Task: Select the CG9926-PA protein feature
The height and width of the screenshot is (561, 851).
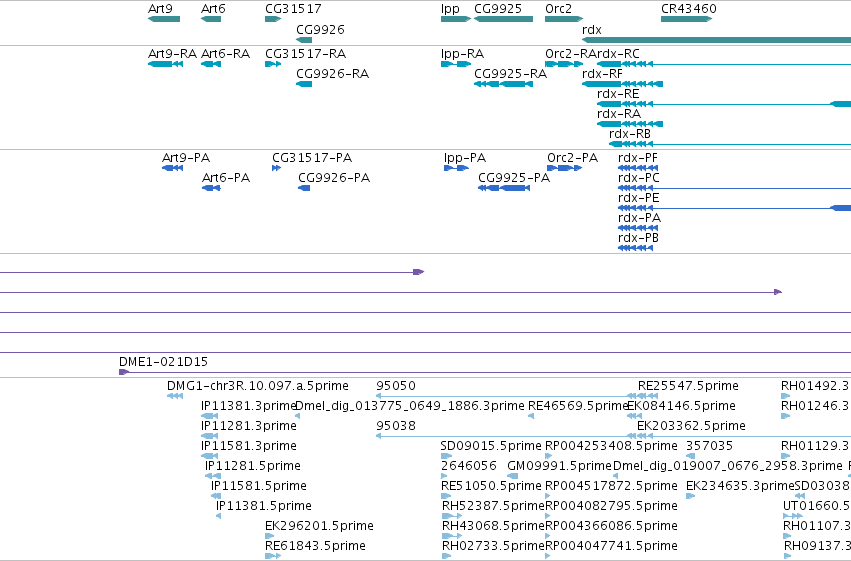Action: coord(304,188)
